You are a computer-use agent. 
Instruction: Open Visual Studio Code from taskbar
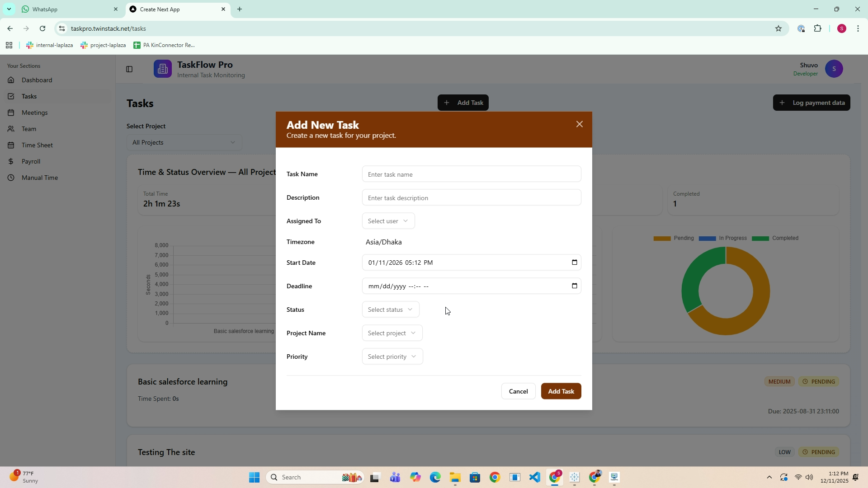534,477
